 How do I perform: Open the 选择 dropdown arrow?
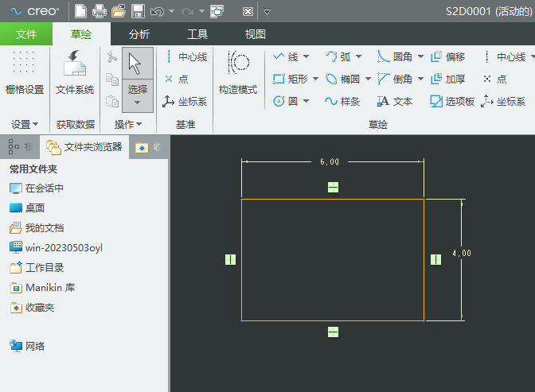(138, 102)
